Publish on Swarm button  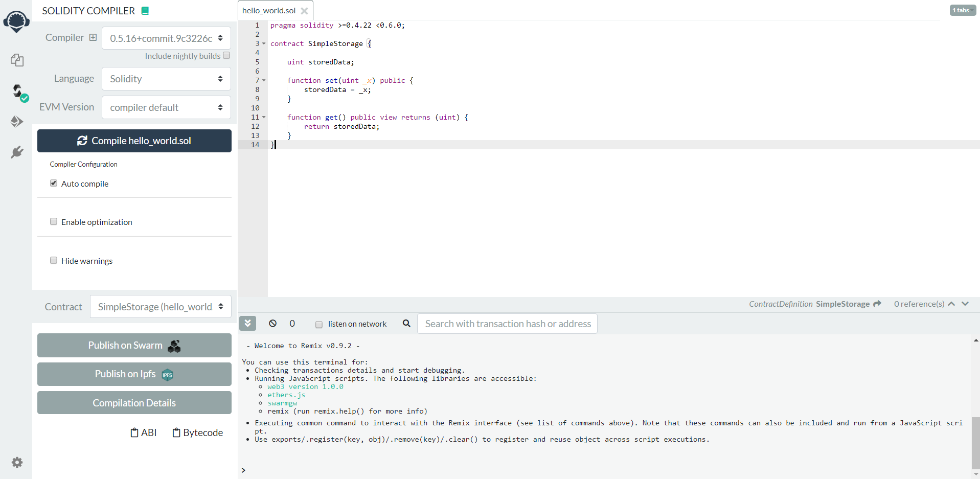[x=134, y=346]
